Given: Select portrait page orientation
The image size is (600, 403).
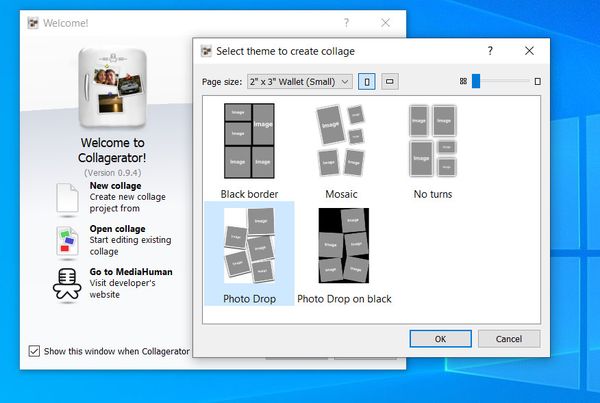Looking at the screenshot, I should click(367, 82).
